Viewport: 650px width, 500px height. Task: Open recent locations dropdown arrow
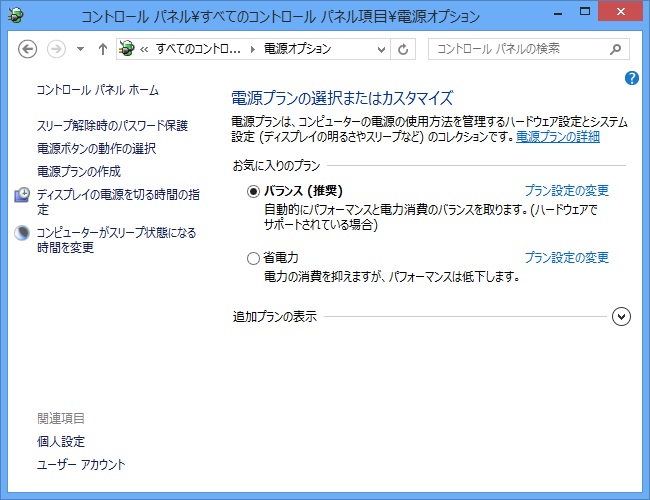tap(80, 49)
